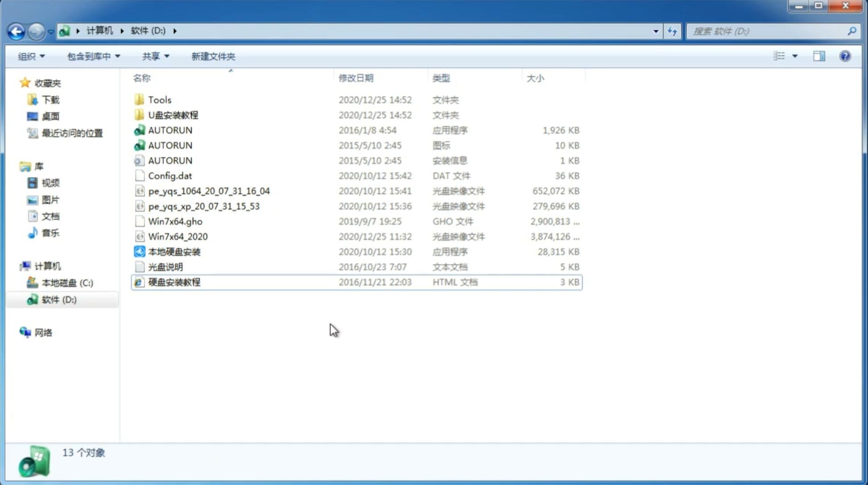Click 包含到库中 dropdown button

click(92, 55)
